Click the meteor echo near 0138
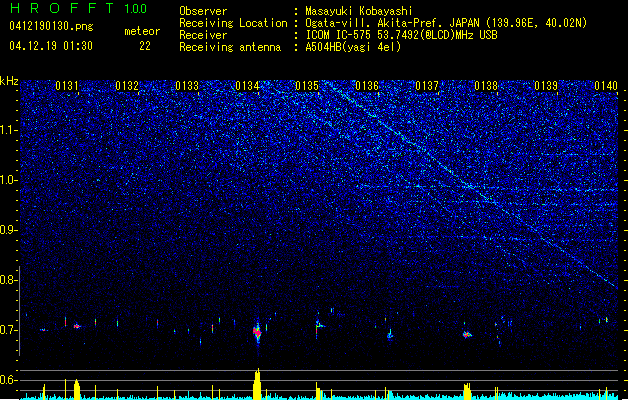 (x=467, y=334)
